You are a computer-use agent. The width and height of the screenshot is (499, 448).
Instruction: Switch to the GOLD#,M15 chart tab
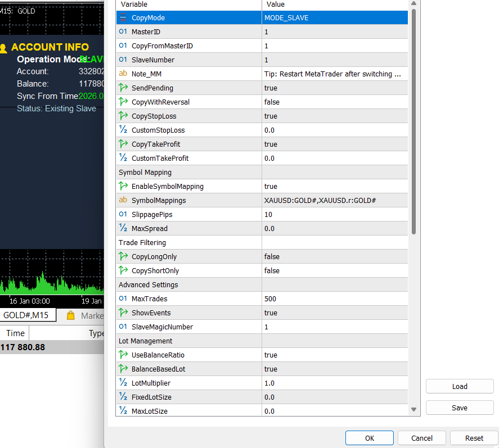click(28, 315)
